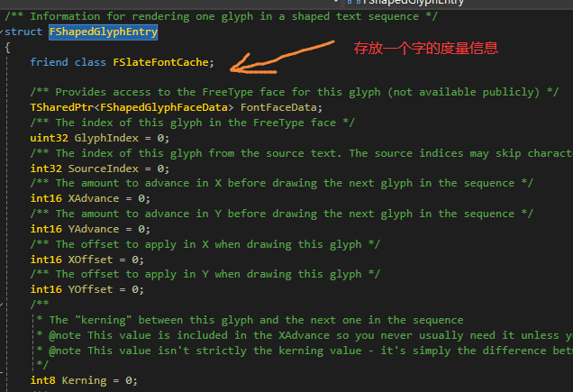Click the struct icon in navigation bar

(354, 2)
